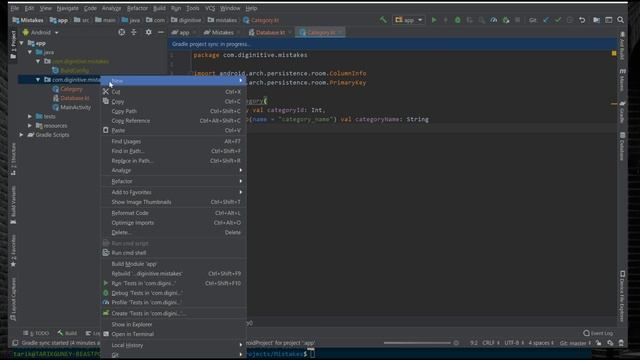Choose Local History in context menu
The width and height of the screenshot is (640, 360).
point(173,345)
